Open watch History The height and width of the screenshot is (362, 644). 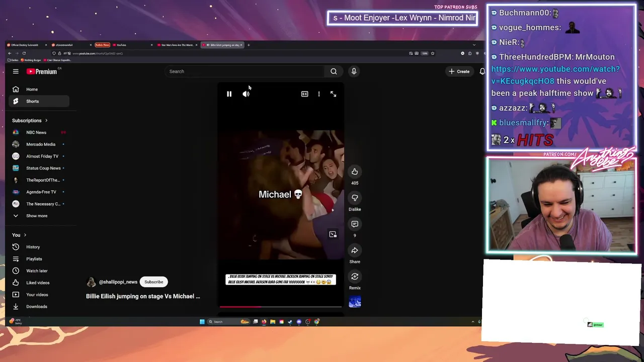point(38,247)
